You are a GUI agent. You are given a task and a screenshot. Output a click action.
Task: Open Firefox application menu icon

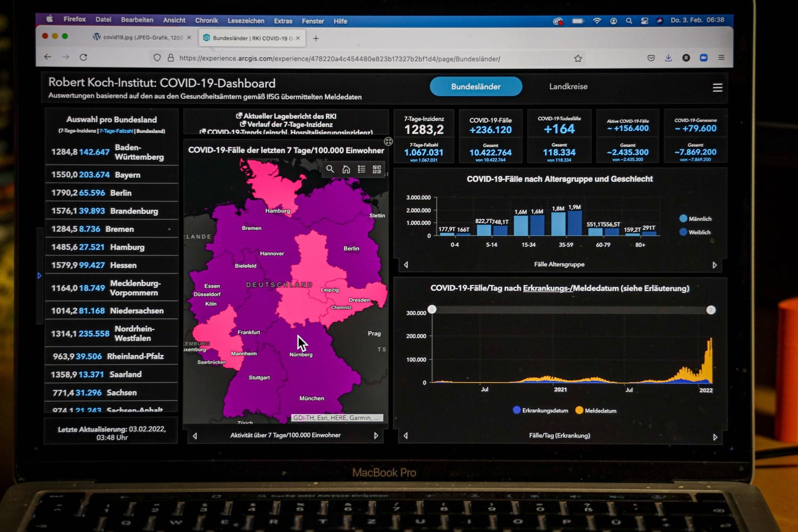coord(721,58)
